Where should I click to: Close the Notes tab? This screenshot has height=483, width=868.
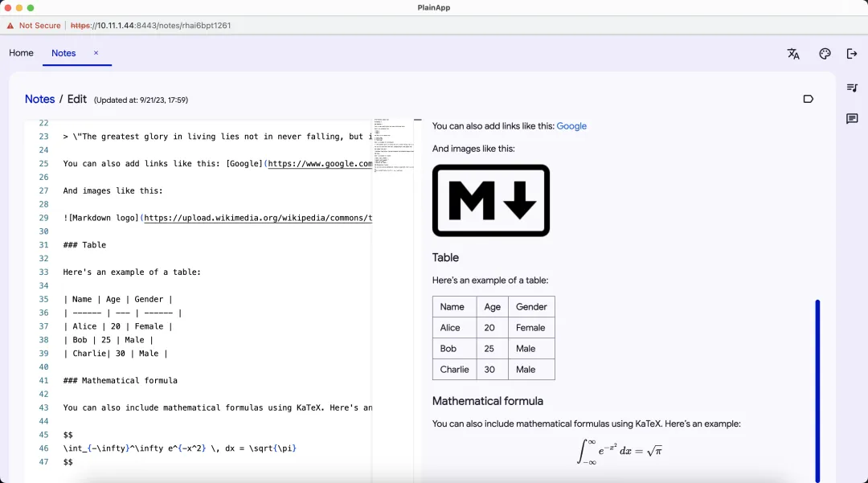pyautogui.click(x=96, y=53)
